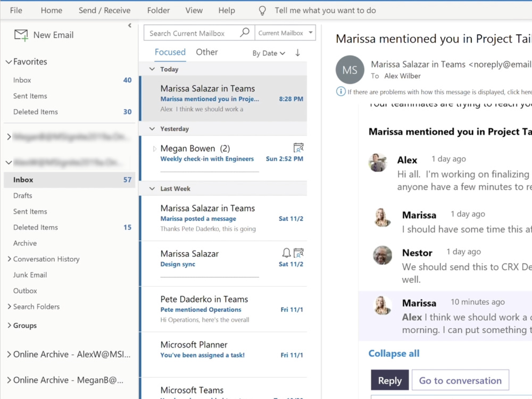
Task: Open Deleted Items folder with 15 items
Action: coord(70,227)
